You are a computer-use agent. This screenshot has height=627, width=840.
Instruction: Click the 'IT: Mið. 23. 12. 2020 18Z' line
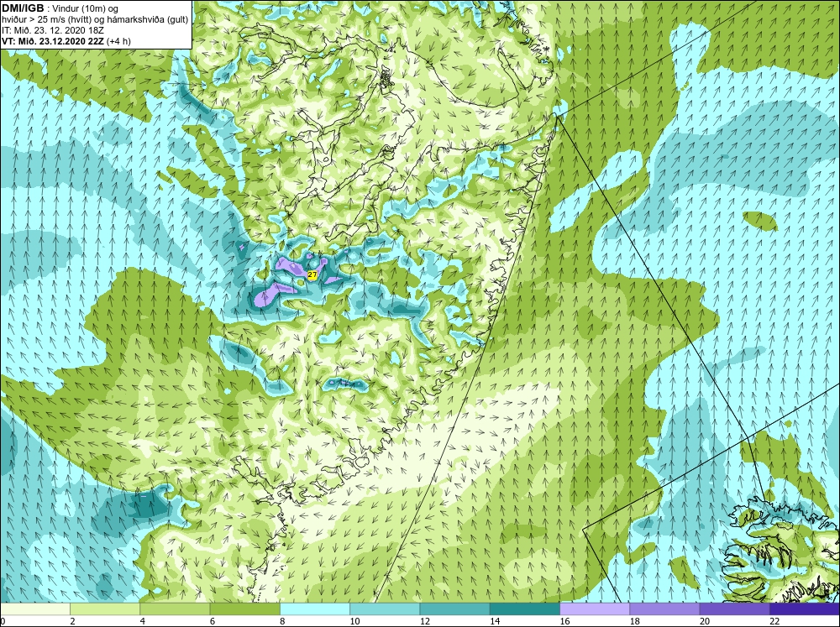click(52, 30)
